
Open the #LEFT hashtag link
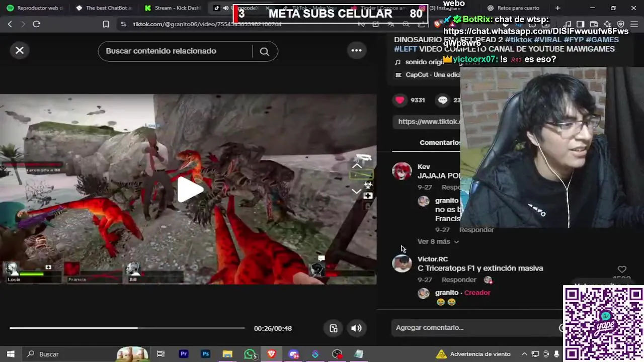pyautogui.click(x=405, y=49)
